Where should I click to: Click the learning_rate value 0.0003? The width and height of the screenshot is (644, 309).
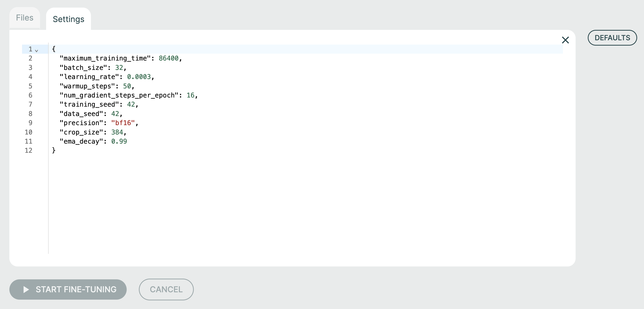point(139,77)
